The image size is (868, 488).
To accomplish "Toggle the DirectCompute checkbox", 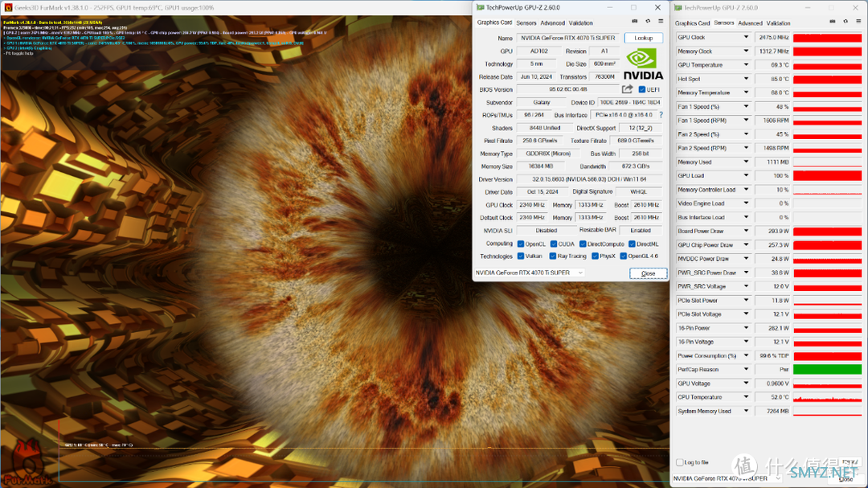I will (x=583, y=244).
